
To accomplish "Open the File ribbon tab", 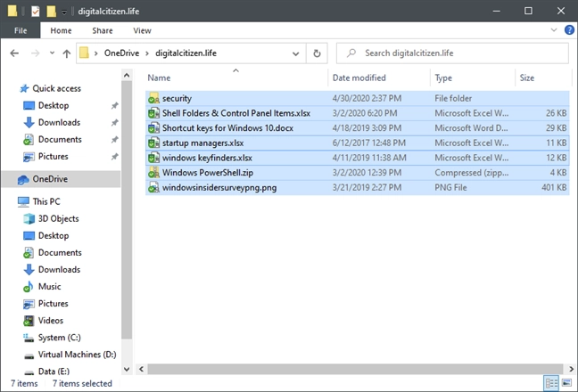I will (x=21, y=30).
